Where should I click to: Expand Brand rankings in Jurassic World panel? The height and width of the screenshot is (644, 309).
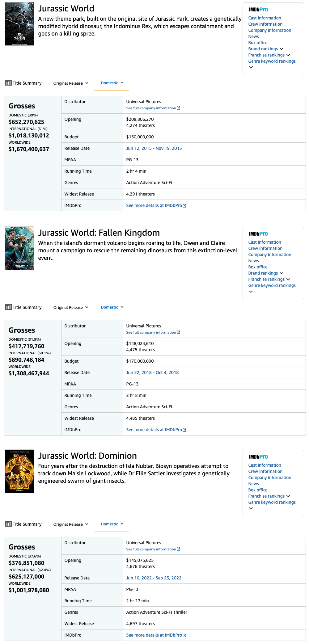[x=281, y=49]
